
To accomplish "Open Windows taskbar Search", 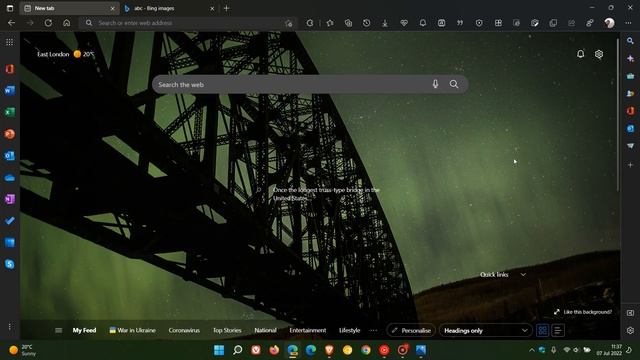I will click(238, 350).
